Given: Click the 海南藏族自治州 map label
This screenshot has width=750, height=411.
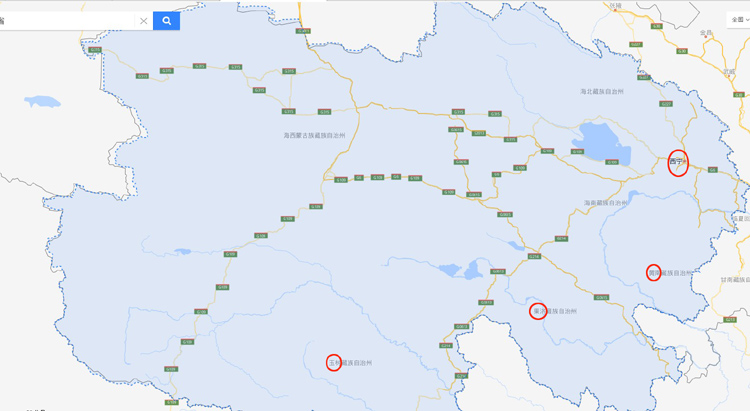Looking at the screenshot, I should 606,203.
